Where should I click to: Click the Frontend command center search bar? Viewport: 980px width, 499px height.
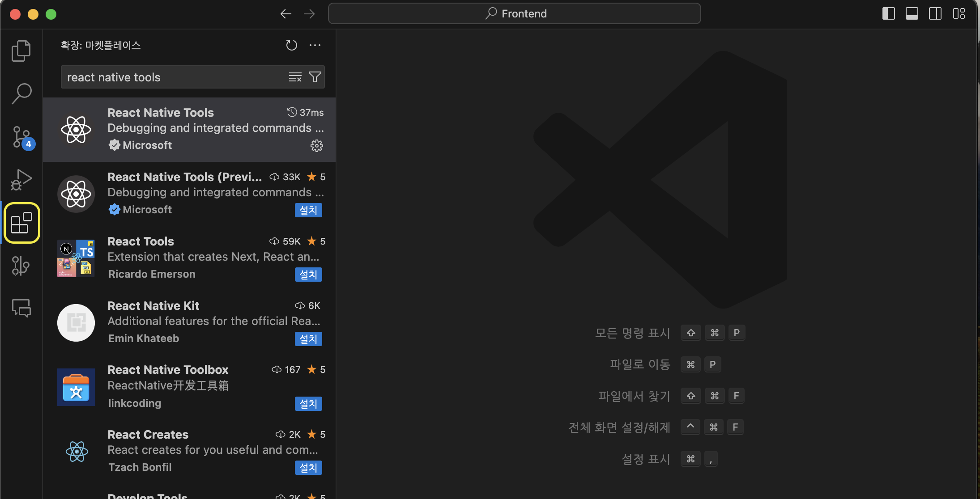coord(515,14)
